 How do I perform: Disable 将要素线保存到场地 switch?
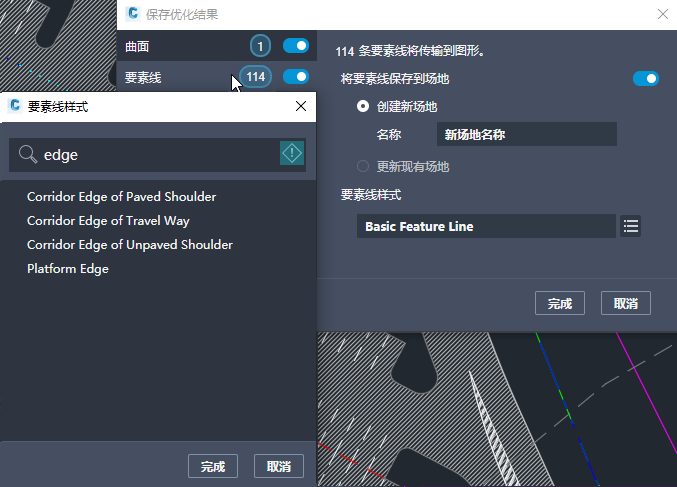(645, 79)
